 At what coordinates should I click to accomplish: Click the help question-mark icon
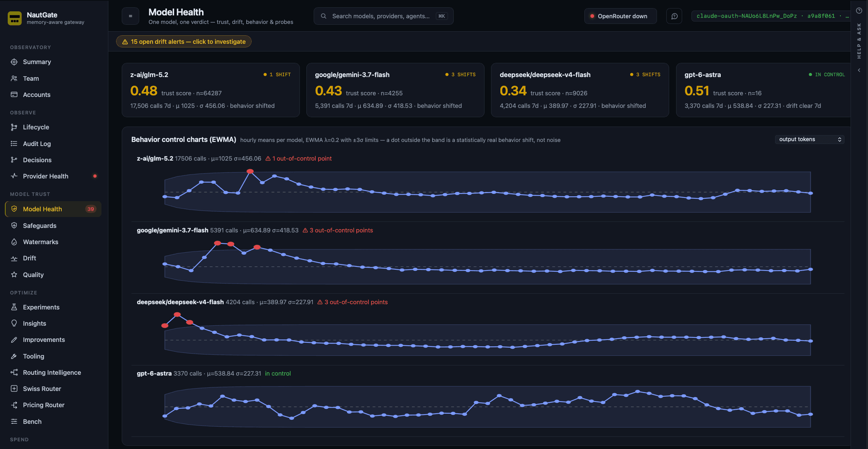(x=859, y=11)
